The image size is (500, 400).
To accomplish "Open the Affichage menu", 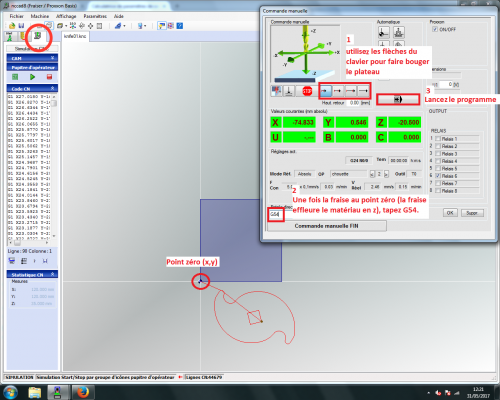I will pyautogui.click(x=66, y=16).
